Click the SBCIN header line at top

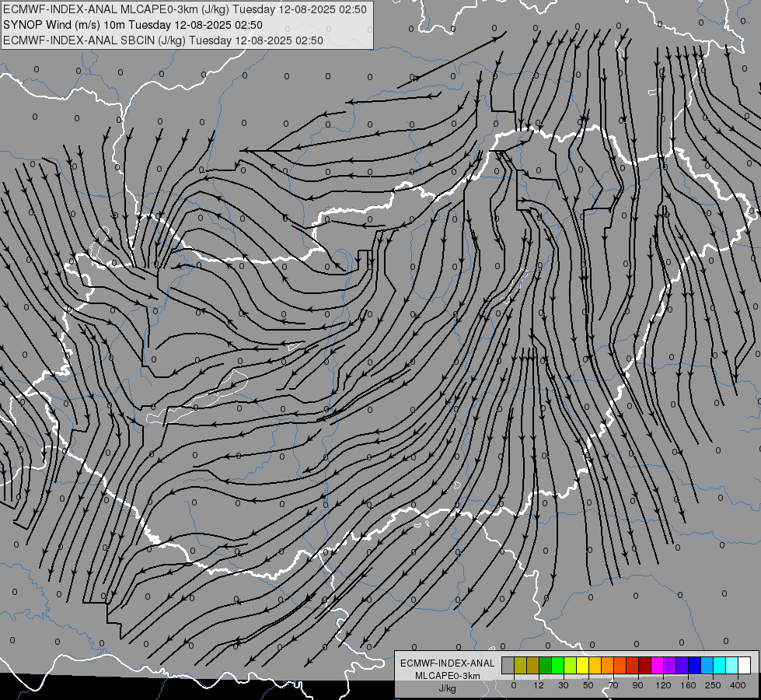(163, 40)
